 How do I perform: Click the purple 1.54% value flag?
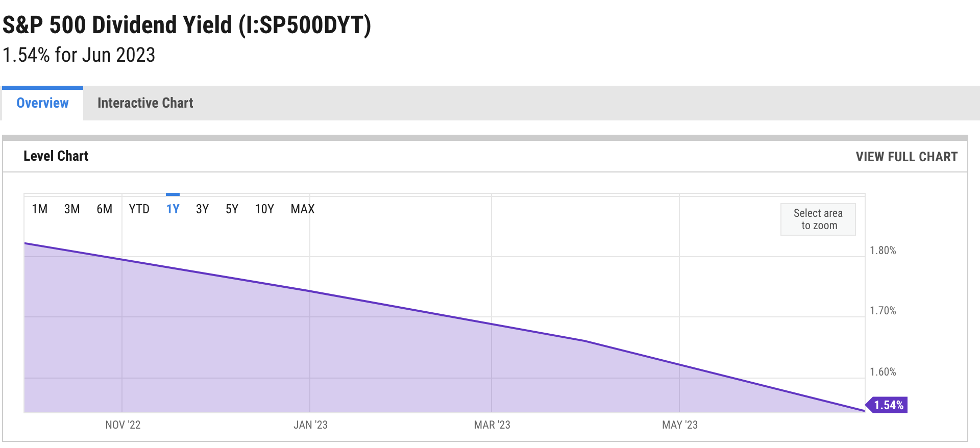click(x=888, y=405)
